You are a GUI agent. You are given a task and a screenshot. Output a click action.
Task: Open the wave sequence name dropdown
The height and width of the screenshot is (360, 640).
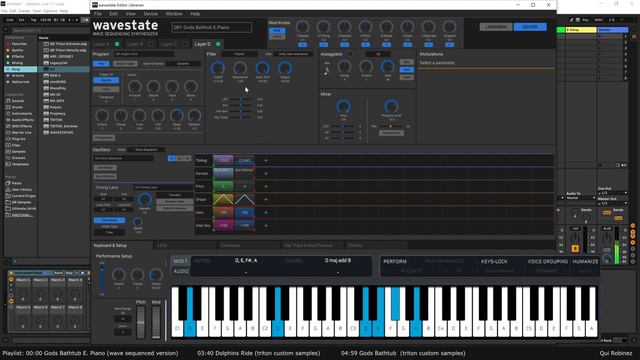click(x=123, y=158)
